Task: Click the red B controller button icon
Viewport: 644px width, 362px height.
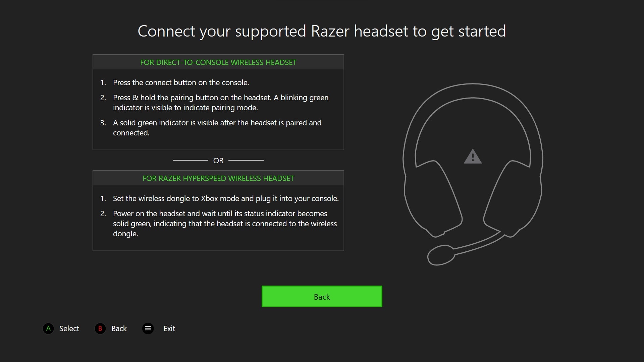Action: tap(100, 328)
